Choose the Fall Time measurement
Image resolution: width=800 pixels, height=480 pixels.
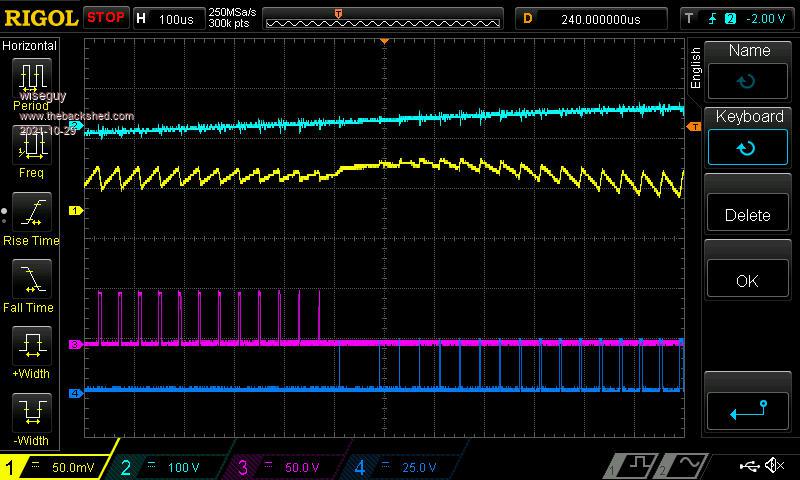coord(33,279)
